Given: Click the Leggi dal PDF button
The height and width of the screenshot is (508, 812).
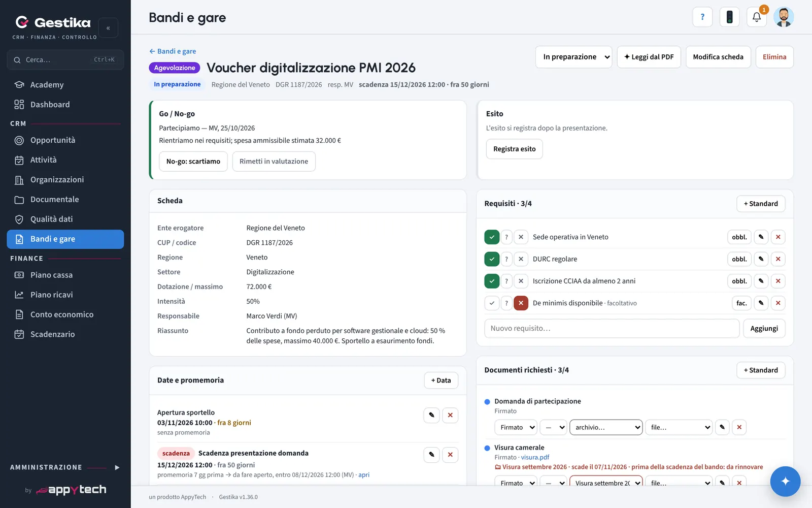Looking at the screenshot, I should [649, 57].
